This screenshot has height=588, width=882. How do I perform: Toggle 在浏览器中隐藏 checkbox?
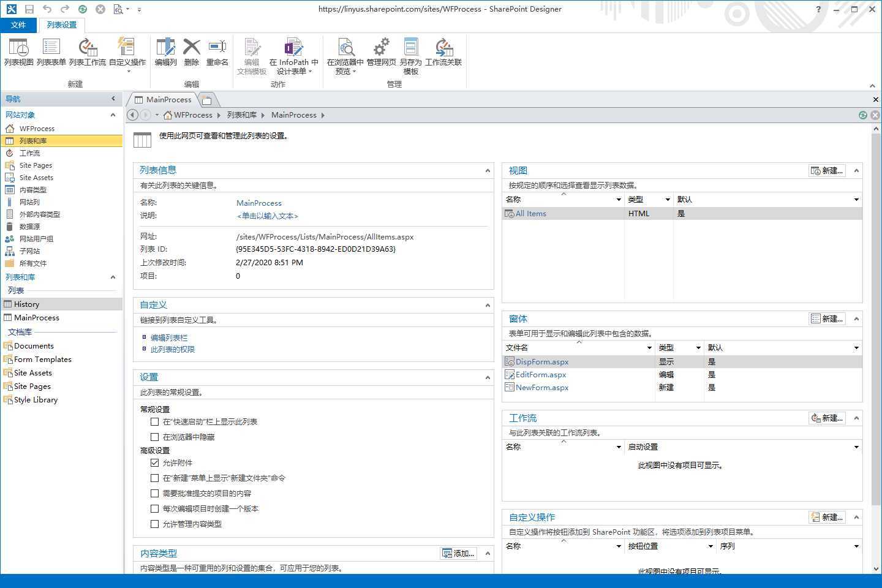tap(154, 437)
